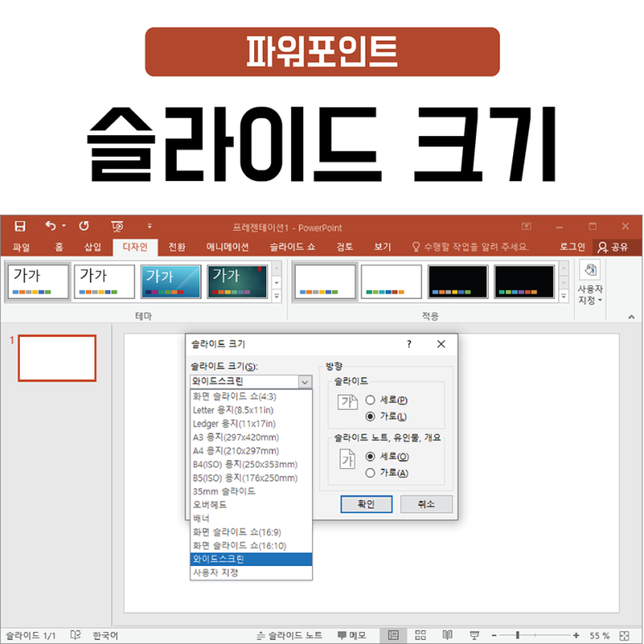Click the 로그인 link
Screen dimensions: 644x644
pos(572,247)
